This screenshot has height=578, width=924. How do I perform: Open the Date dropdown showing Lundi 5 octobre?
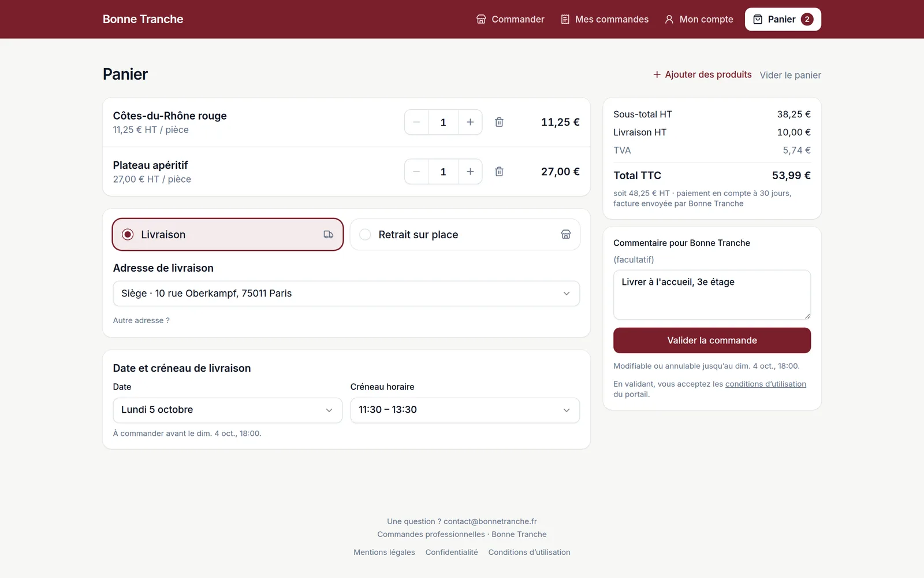(228, 410)
